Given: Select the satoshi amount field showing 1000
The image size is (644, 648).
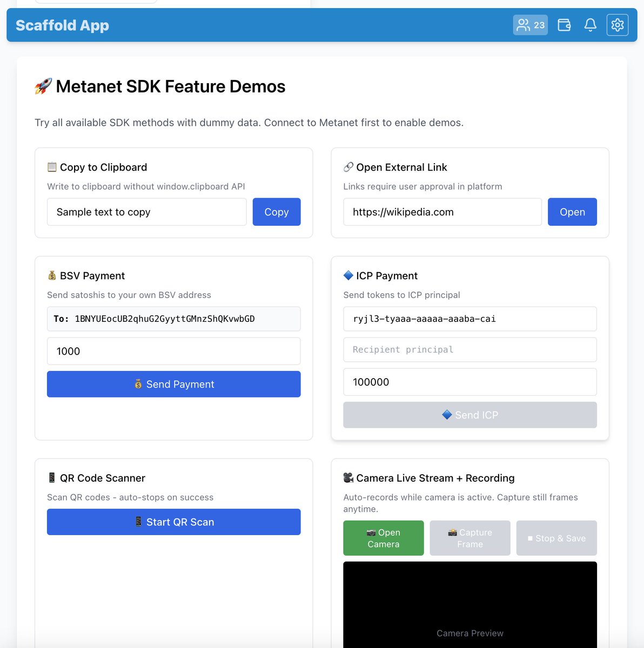Looking at the screenshot, I should [x=173, y=351].
